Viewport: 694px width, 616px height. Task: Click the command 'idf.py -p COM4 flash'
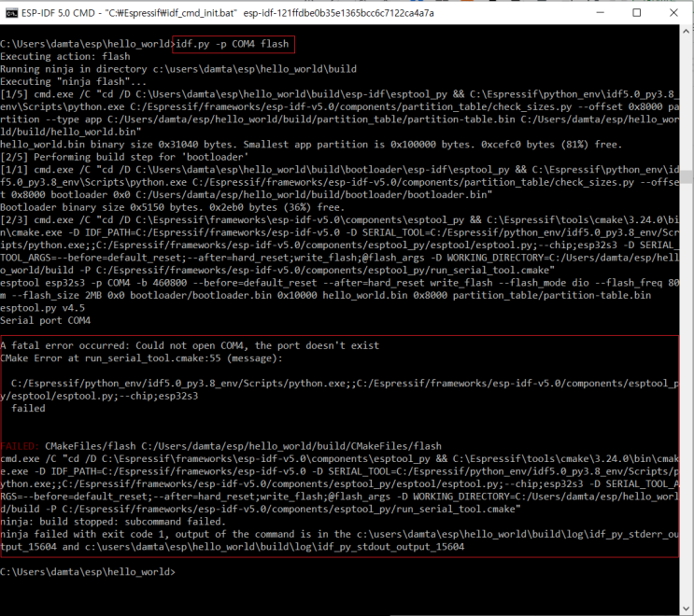[233, 44]
